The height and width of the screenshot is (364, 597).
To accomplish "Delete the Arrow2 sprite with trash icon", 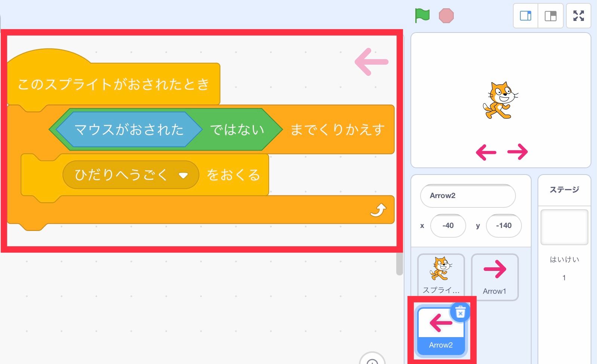I will 460,312.
